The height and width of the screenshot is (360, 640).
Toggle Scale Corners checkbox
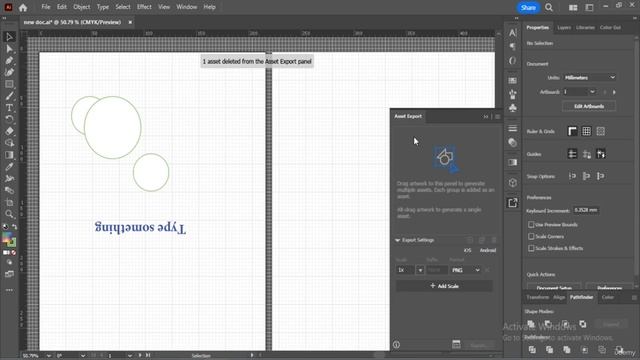tap(531, 237)
